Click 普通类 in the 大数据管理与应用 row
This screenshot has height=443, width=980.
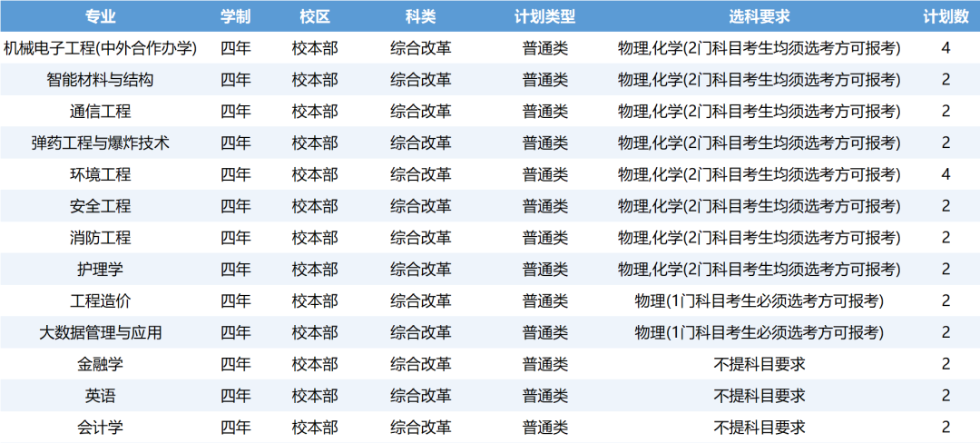[545, 332]
